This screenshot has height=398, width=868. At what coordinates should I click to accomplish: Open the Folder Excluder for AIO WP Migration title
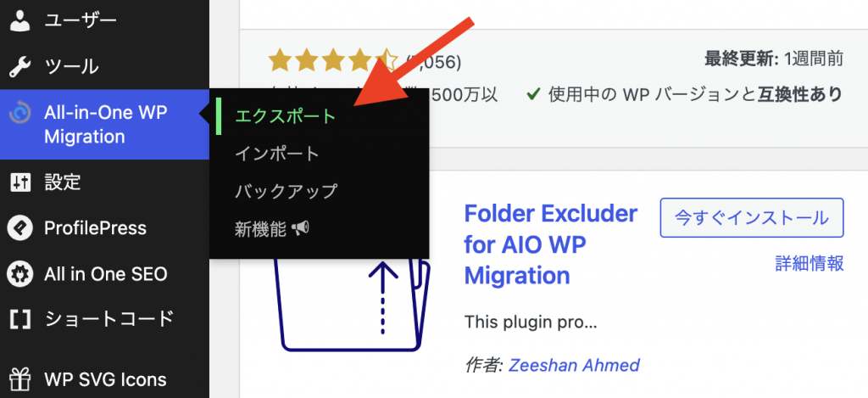click(551, 244)
